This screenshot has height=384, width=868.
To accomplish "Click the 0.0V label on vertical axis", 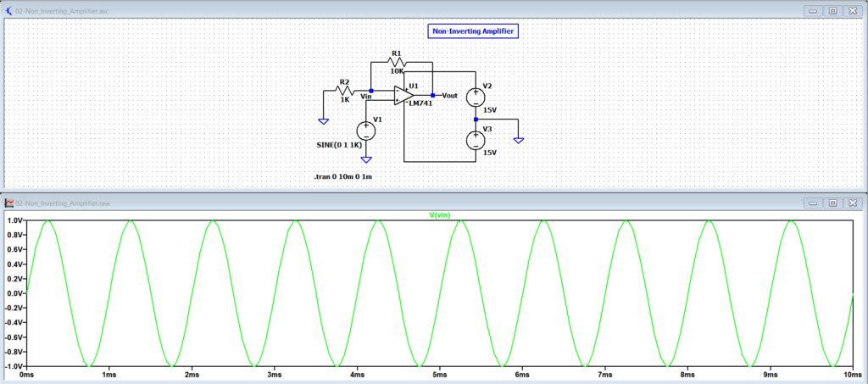I will click(14, 293).
